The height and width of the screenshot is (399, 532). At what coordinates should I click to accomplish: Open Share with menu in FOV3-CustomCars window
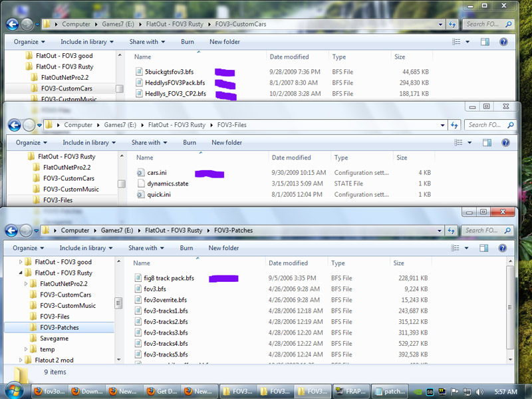[x=147, y=42]
